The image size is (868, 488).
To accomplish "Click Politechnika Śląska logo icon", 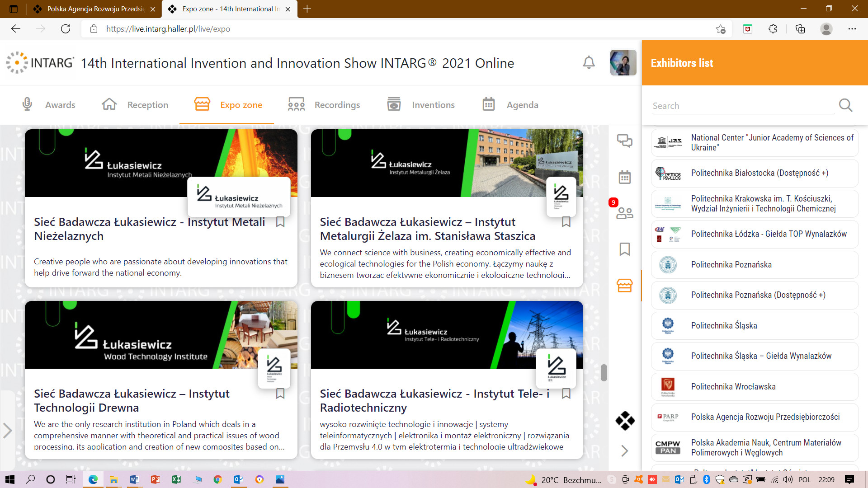I will [668, 326].
